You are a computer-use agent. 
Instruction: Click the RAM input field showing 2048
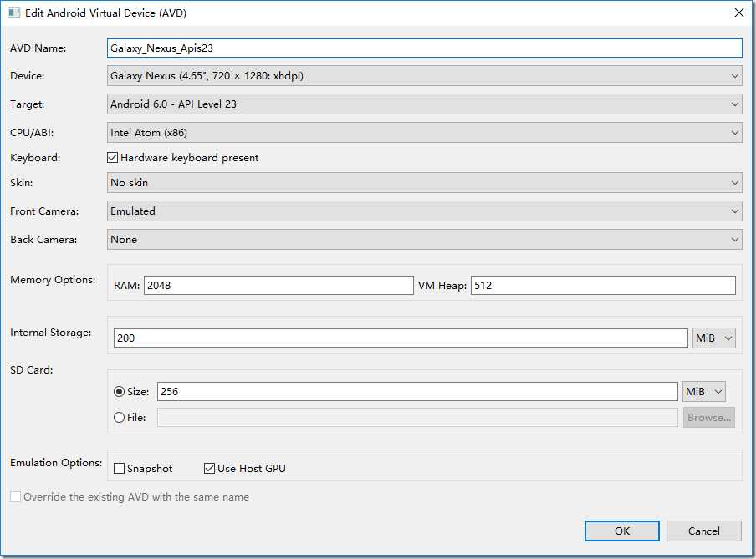pyautogui.click(x=278, y=285)
